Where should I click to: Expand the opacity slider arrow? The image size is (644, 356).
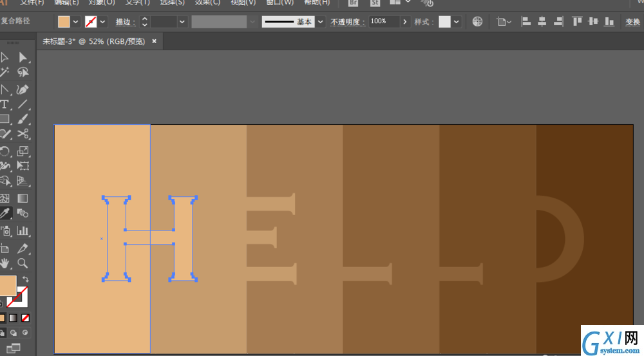[405, 22]
